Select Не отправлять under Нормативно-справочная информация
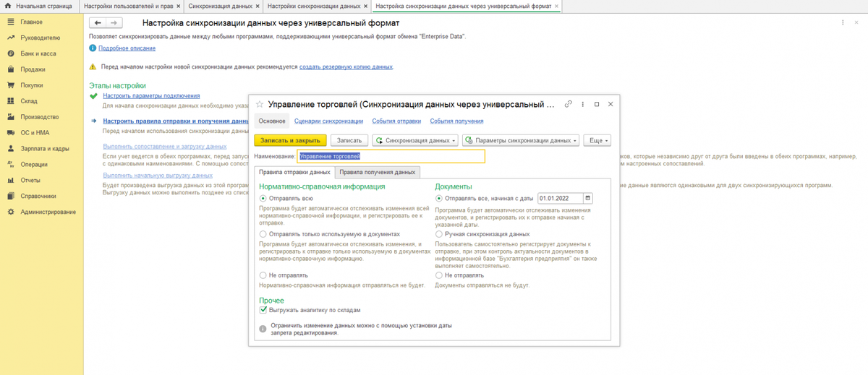This screenshot has height=375, width=868. pos(263,275)
